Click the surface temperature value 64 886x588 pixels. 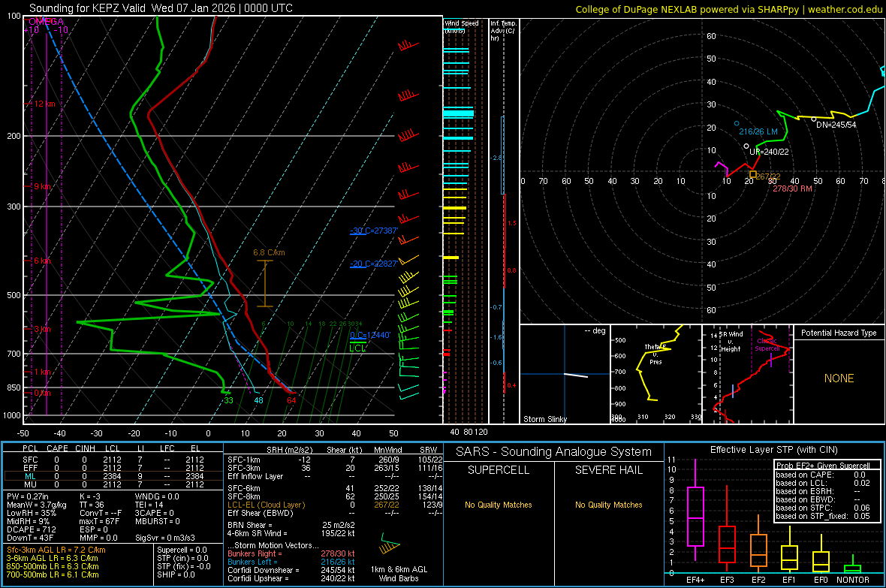pos(291,400)
